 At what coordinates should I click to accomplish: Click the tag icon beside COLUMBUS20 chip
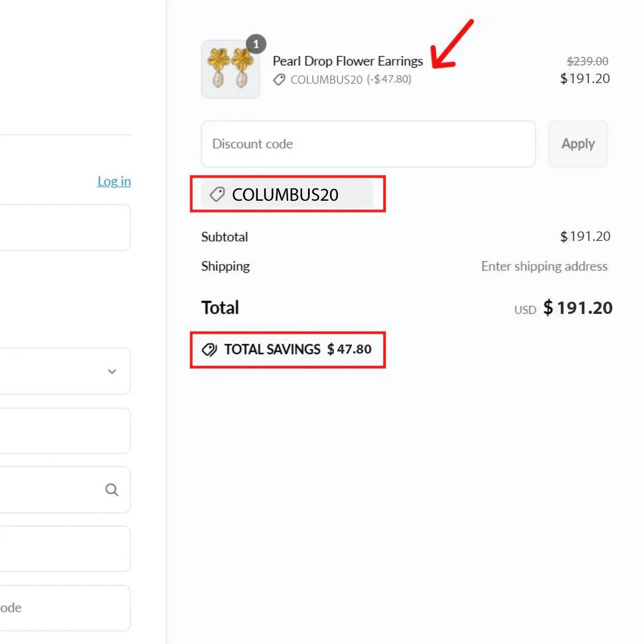pos(217,194)
